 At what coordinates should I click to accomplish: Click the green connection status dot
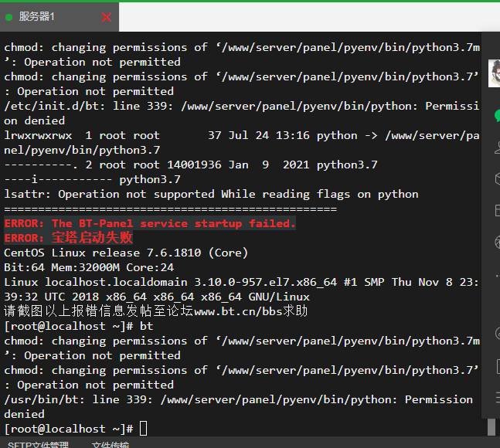[9, 17]
